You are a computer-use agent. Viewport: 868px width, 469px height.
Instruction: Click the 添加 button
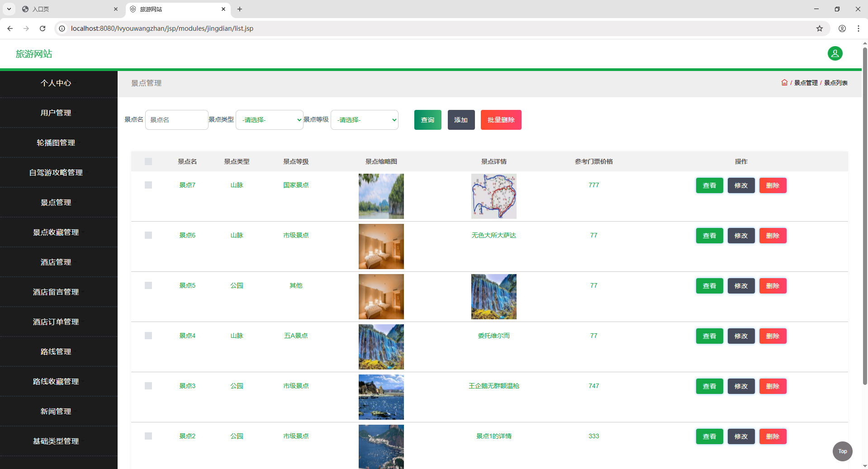click(461, 120)
